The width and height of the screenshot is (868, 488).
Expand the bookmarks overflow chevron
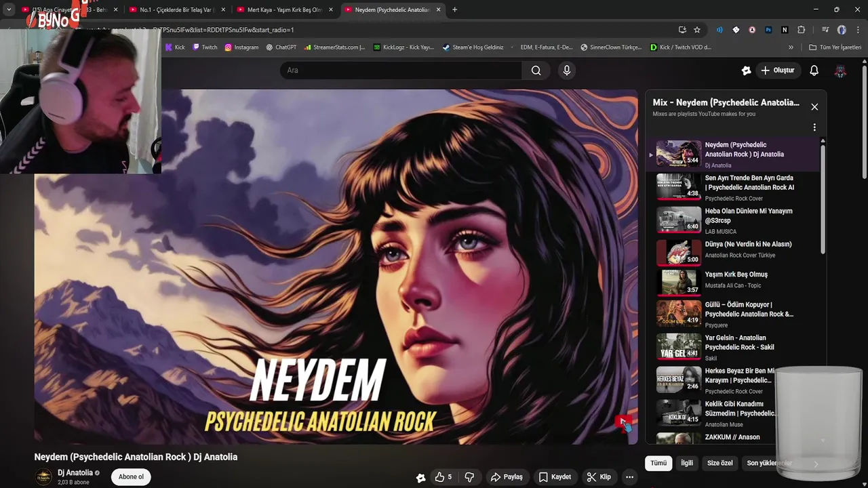pyautogui.click(x=791, y=47)
